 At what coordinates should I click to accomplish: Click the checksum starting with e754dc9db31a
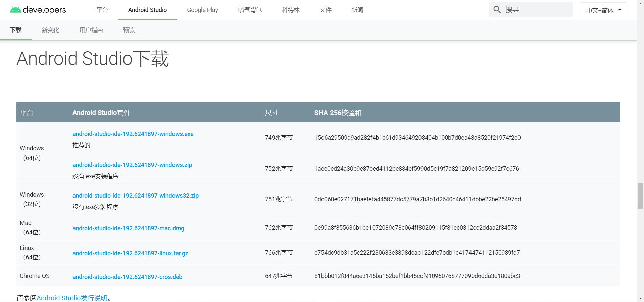click(417, 253)
